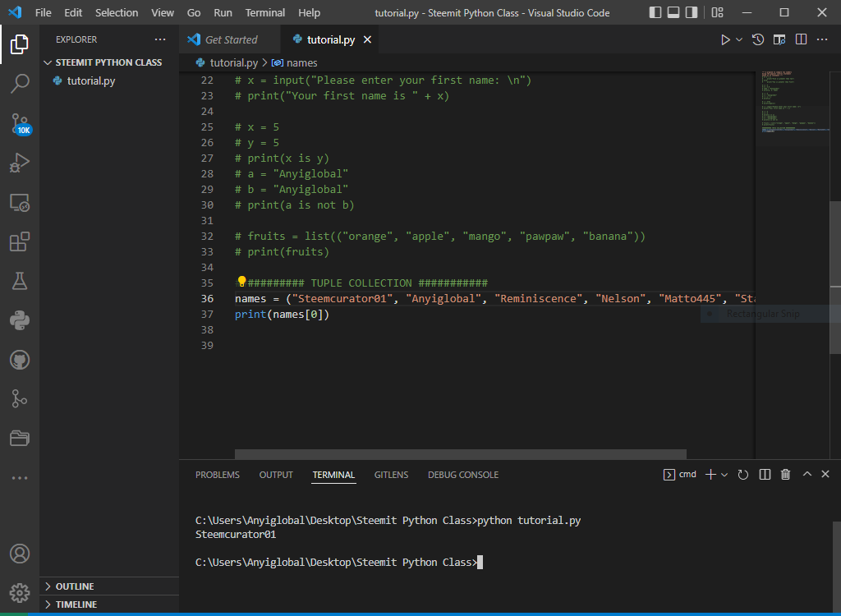The image size is (841, 616).
Task: Open the Help menu
Action: [x=309, y=12]
